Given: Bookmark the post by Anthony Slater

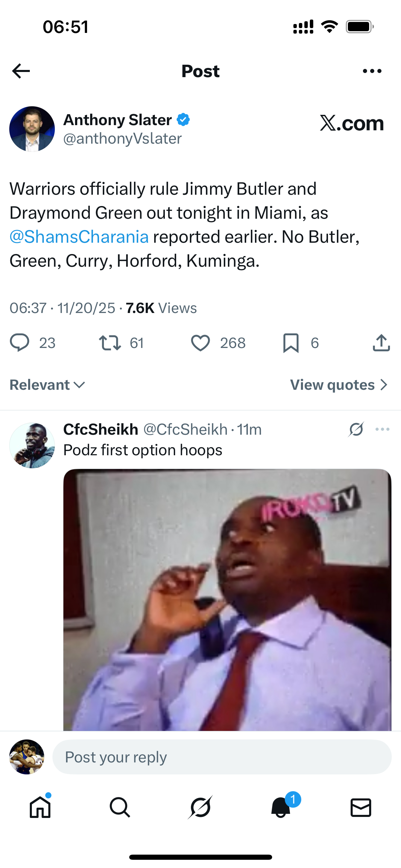Looking at the screenshot, I should tap(291, 343).
